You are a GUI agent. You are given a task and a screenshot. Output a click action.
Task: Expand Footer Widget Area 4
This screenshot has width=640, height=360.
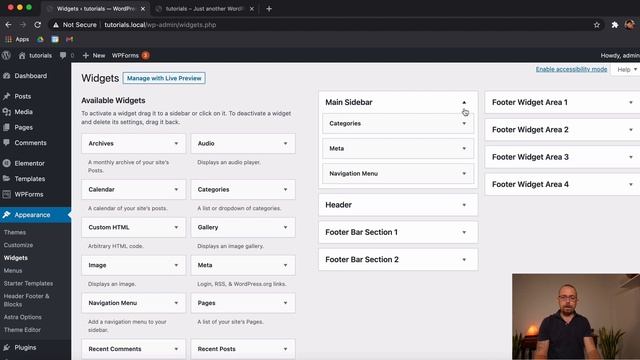pyautogui.click(x=631, y=184)
